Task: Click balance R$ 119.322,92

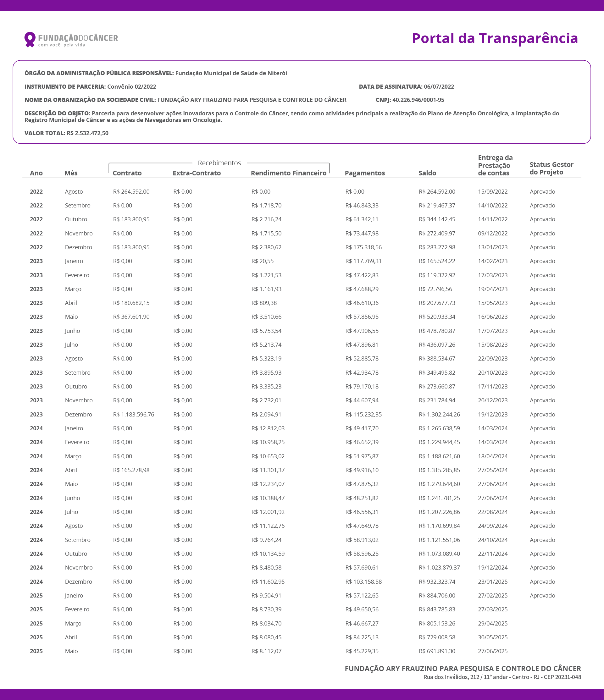Action: pos(437,275)
